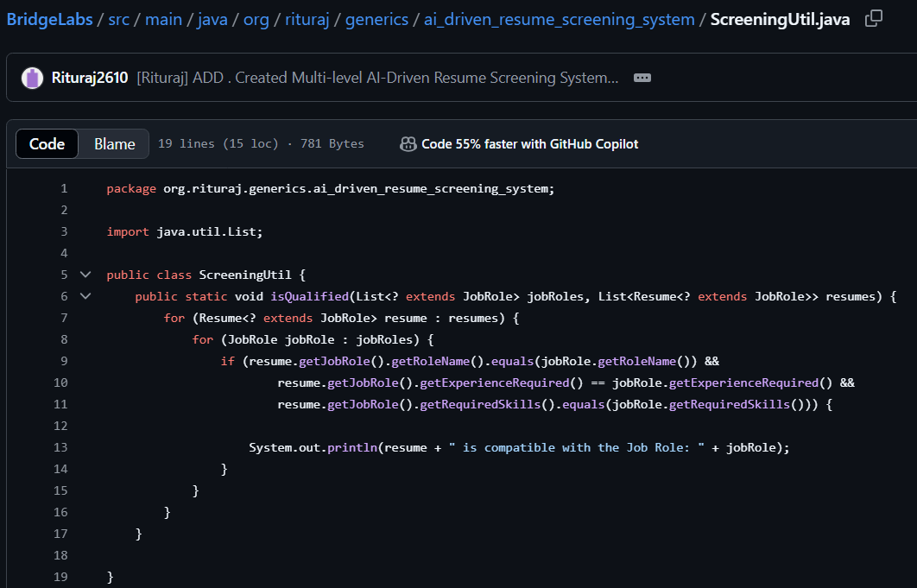Switch to the Blame tab
Image resolution: width=917 pixels, height=588 pixels.
[x=115, y=144]
